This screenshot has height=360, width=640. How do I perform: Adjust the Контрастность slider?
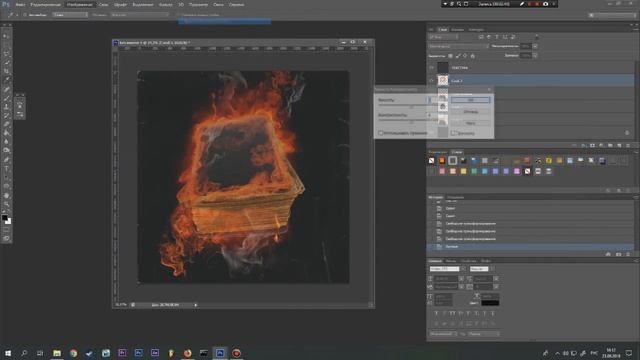tap(411, 121)
